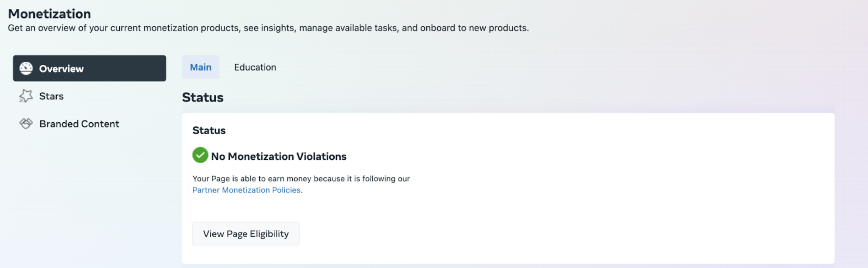Click the Branded Content handshake icon

coord(26,124)
